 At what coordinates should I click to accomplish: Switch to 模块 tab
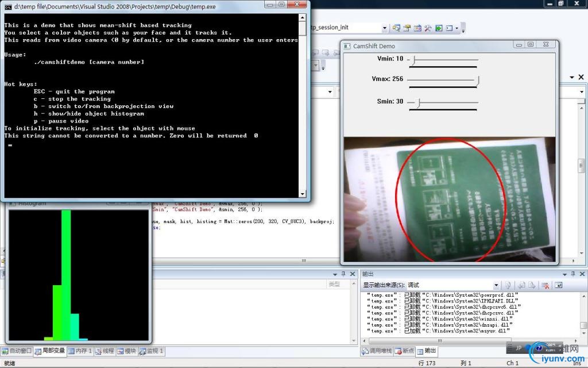126,351
